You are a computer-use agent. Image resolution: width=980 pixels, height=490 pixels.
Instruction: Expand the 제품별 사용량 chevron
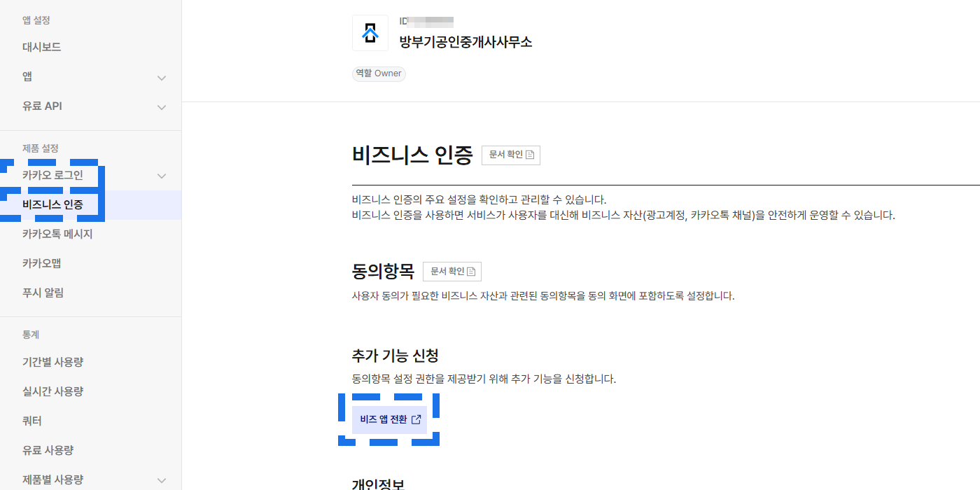point(162,480)
